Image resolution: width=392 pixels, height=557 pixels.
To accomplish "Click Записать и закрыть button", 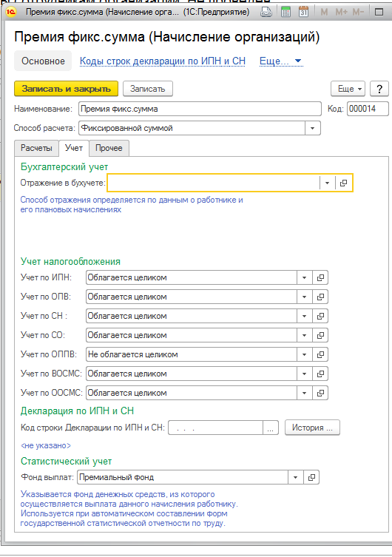I will (x=66, y=89).
